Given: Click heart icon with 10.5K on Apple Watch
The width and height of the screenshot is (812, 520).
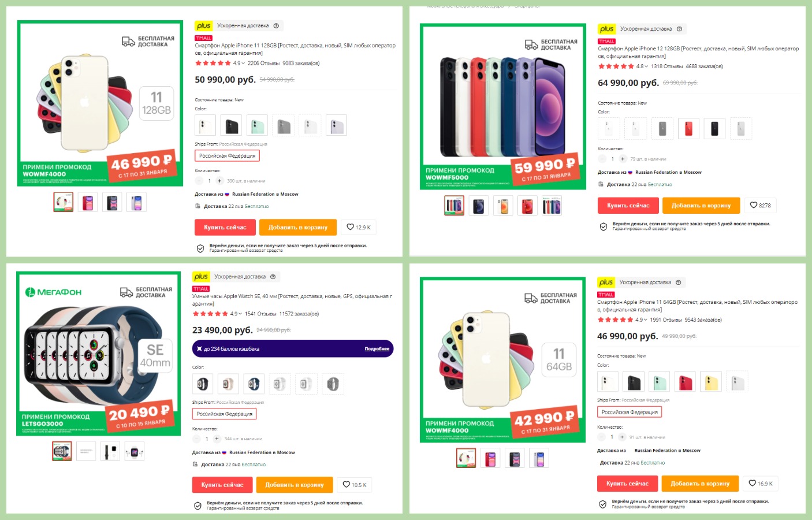Looking at the screenshot, I should point(355,485).
